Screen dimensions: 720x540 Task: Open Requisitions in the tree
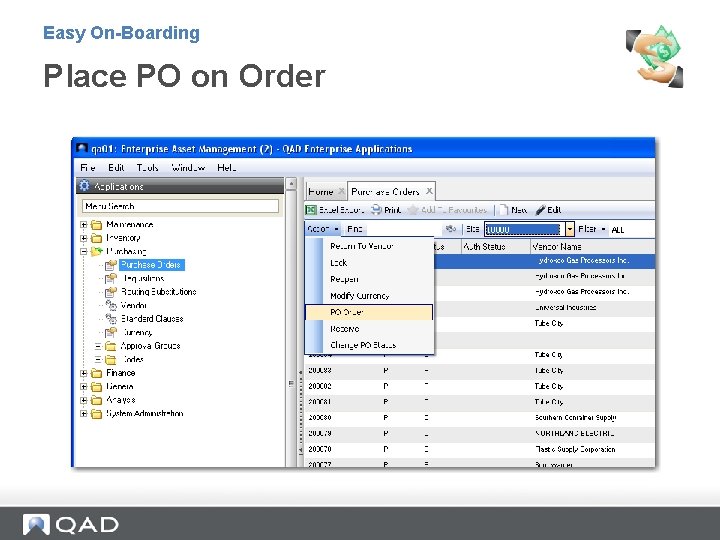pyautogui.click(x=143, y=278)
